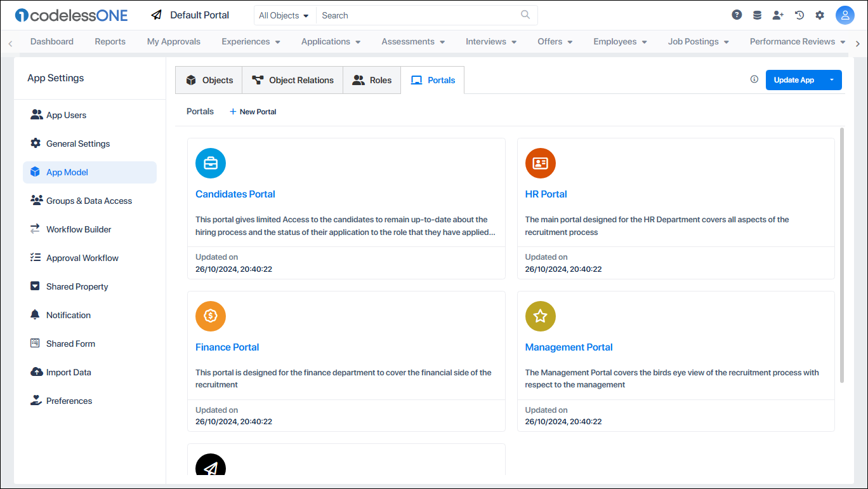Click the Finance Portal dollar badge icon
This screenshot has height=489, width=868.
pos(211,316)
